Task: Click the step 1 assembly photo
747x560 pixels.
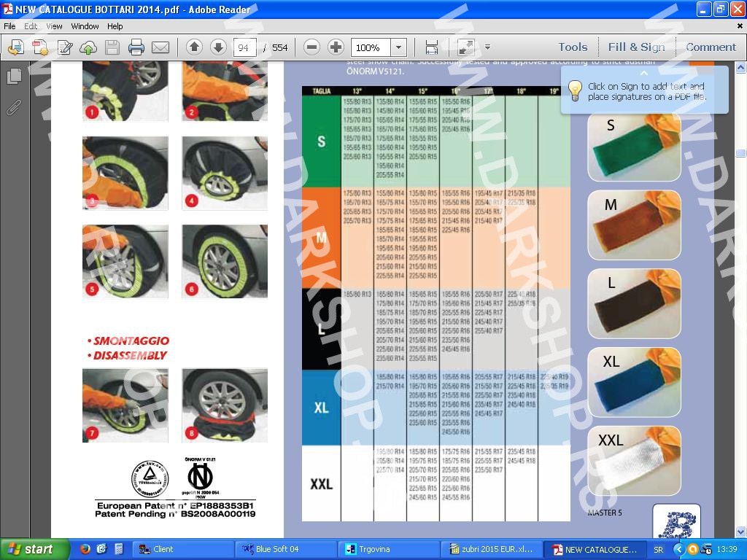Action: click(125, 90)
